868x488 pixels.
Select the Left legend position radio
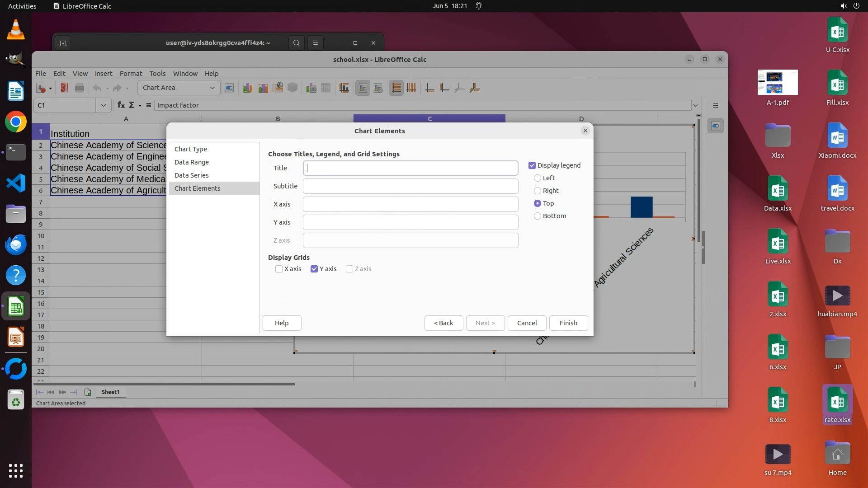(x=538, y=178)
